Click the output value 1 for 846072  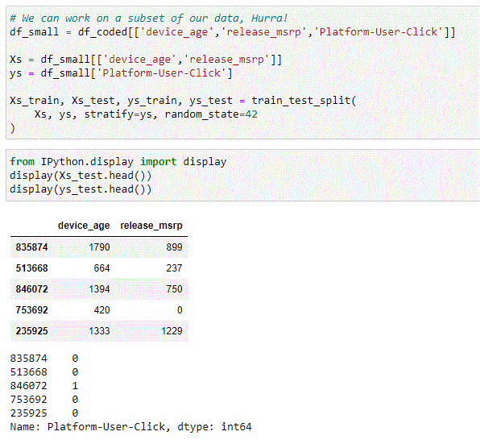75,385
